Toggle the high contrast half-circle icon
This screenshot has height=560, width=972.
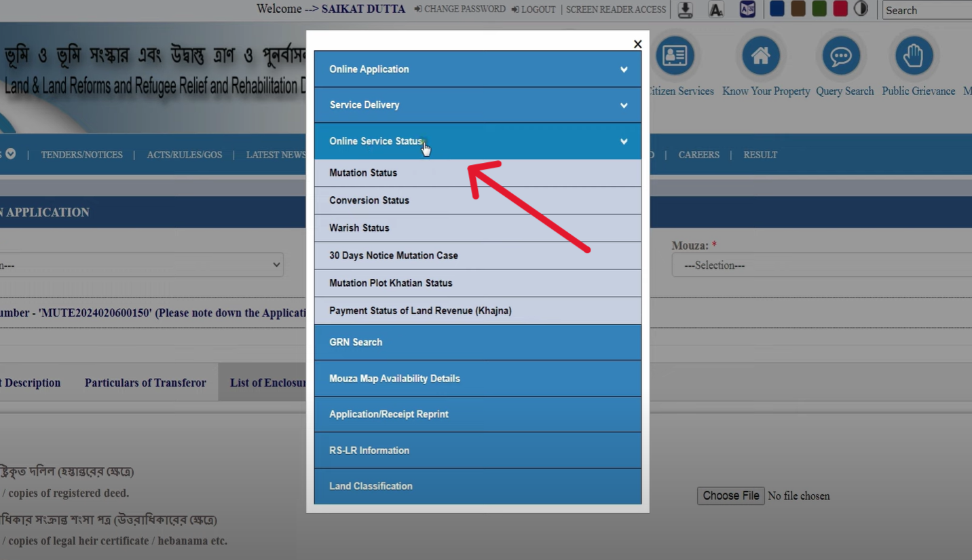pos(861,9)
